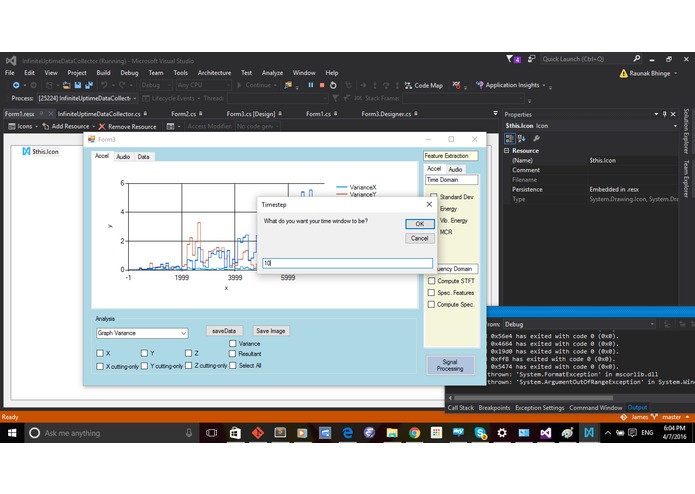
Task: Click the Timestep time window input field
Action: (x=348, y=263)
